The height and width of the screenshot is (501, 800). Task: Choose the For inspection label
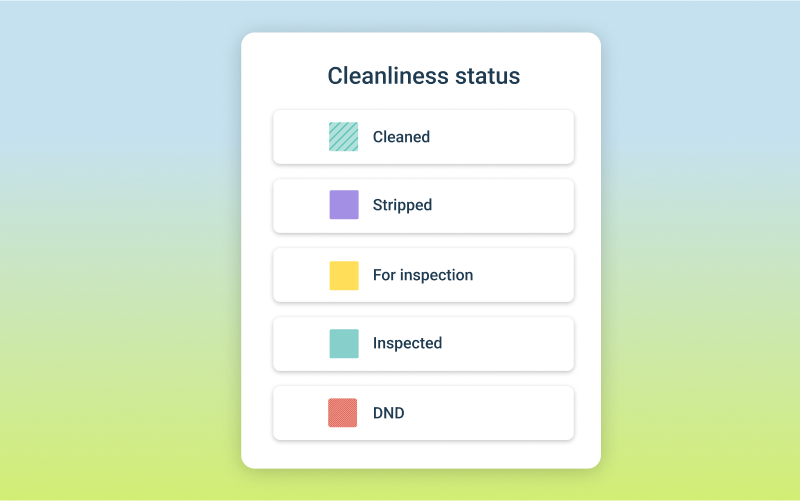tap(423, 275)
